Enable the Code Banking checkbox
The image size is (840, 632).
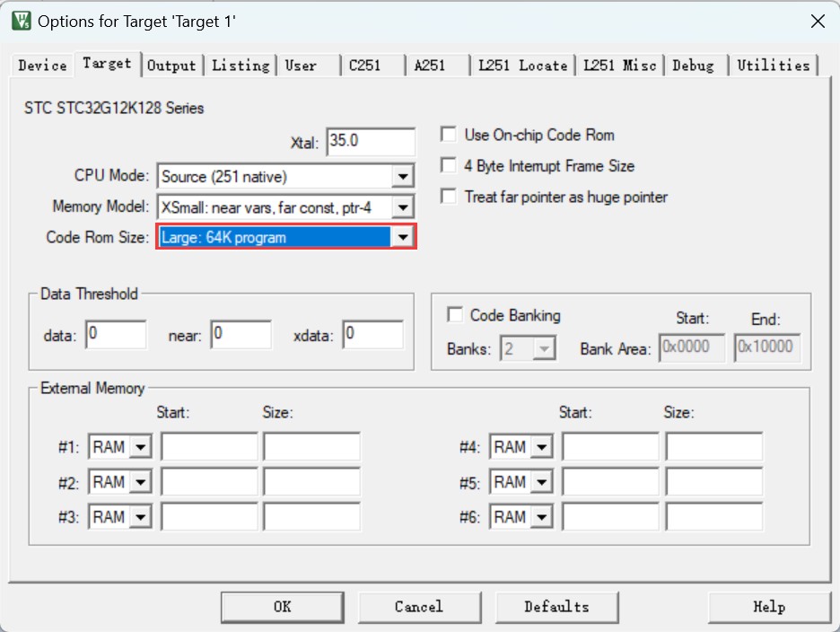coord(455,315)
